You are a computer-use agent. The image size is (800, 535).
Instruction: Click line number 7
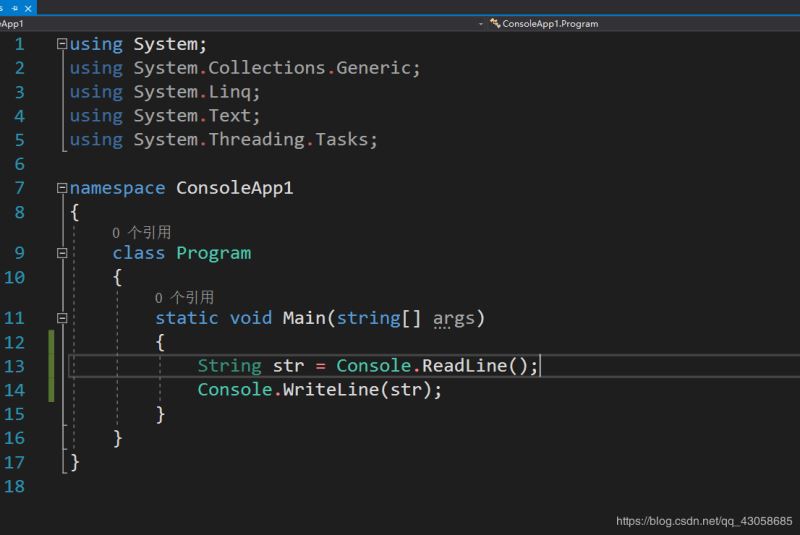point(19,188)
